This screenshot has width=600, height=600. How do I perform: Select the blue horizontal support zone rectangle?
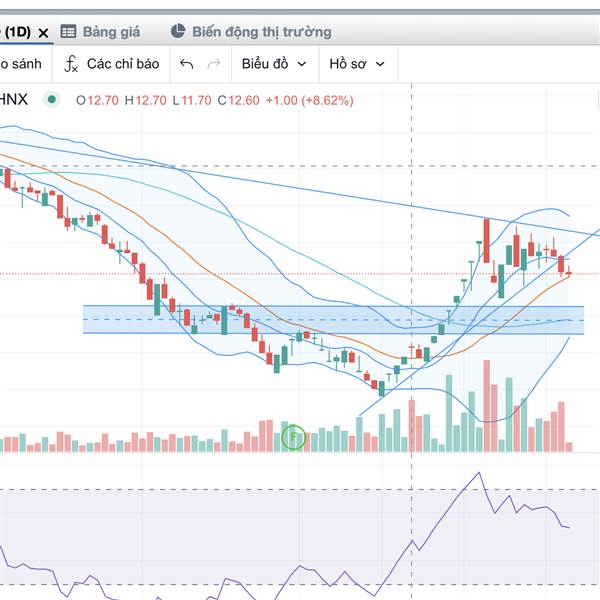click(x=333, y=320)
